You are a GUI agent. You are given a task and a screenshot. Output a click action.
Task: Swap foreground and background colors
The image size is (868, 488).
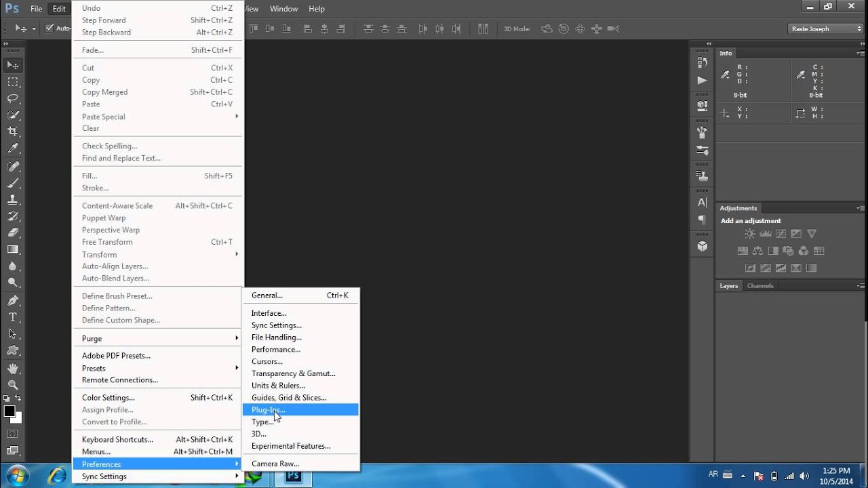(18, 398)
